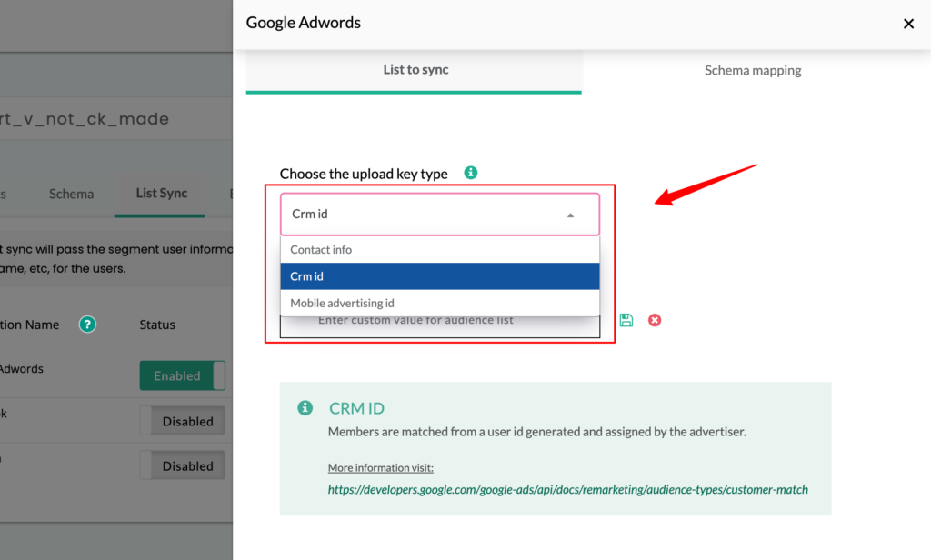
Task: Click the info icon beside upload key type
Action: coord(471,173)
